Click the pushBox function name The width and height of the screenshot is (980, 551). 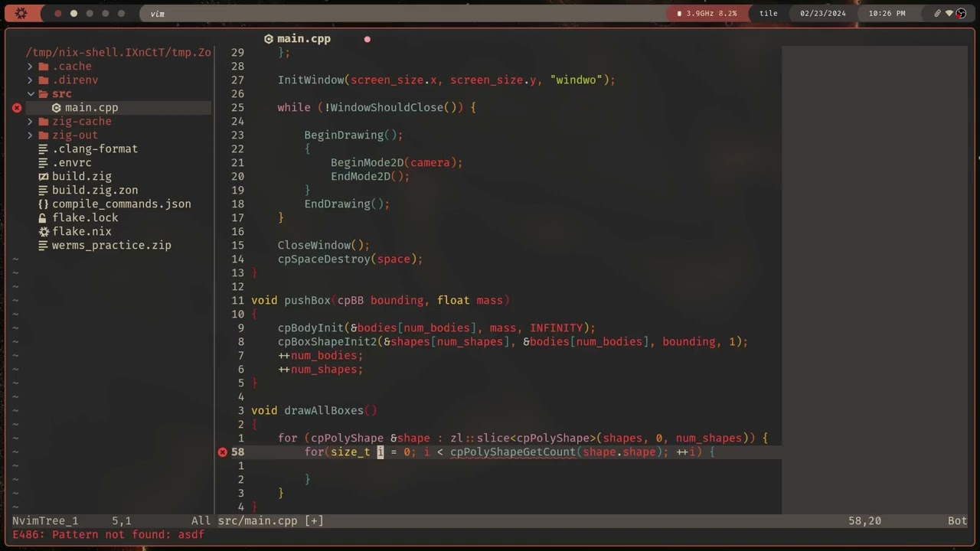308,301
